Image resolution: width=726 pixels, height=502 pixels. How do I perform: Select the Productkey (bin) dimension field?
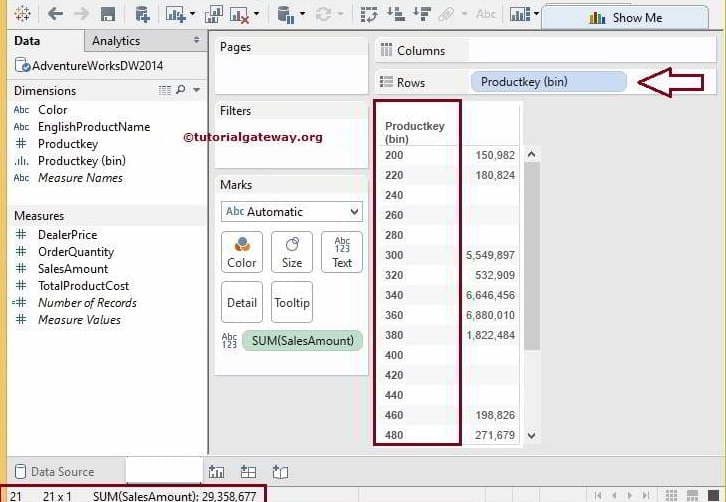(x=82, y=161)
